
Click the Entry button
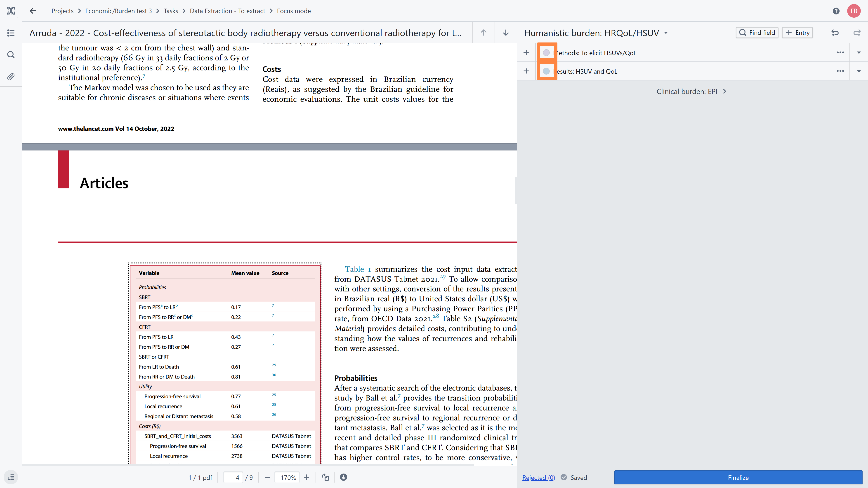coord(797,33)
